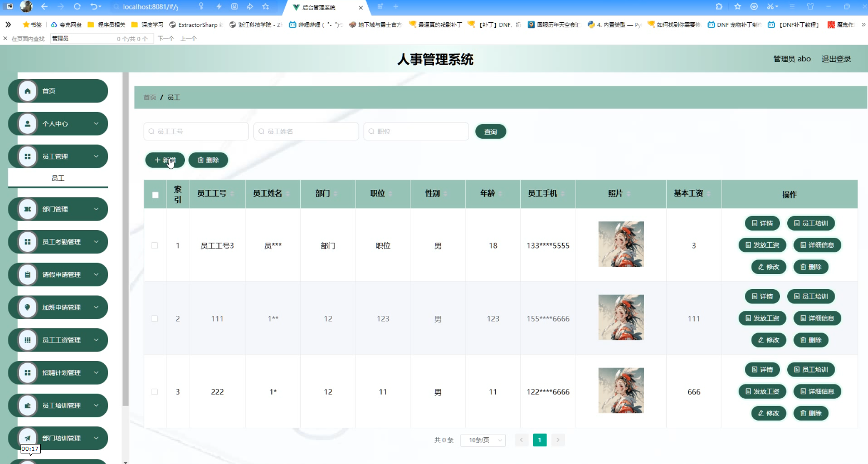This screenshot has height=464, width=868.
Task: Expand the 员工培训管理 menu
Action: [x=96, y=406]
